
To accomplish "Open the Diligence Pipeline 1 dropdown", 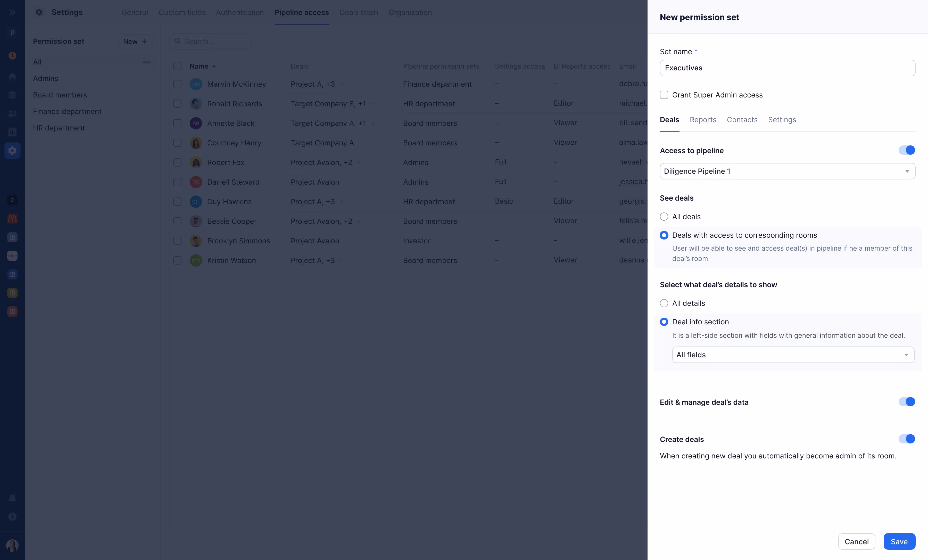I will coord(787,171).
